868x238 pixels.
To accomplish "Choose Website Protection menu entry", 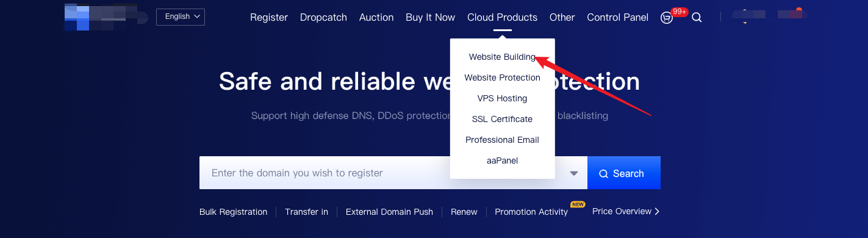I will coord(502,78).
